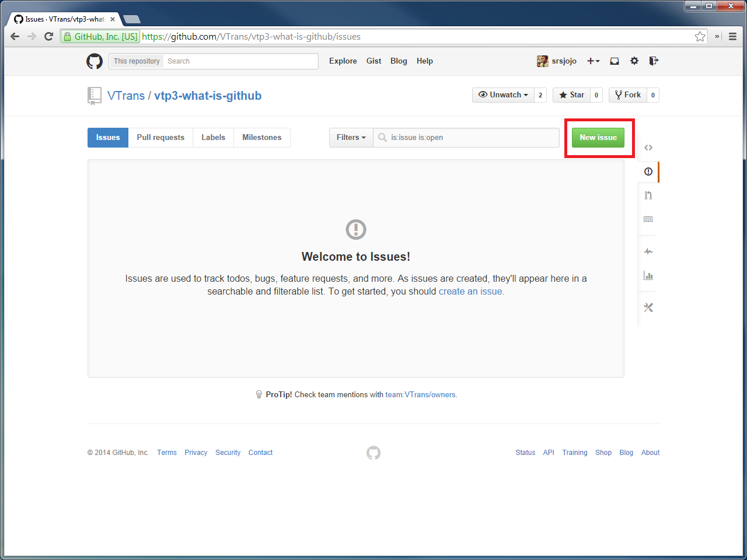Fork the repository
The image size is (747, 560).
pos(627,95)
